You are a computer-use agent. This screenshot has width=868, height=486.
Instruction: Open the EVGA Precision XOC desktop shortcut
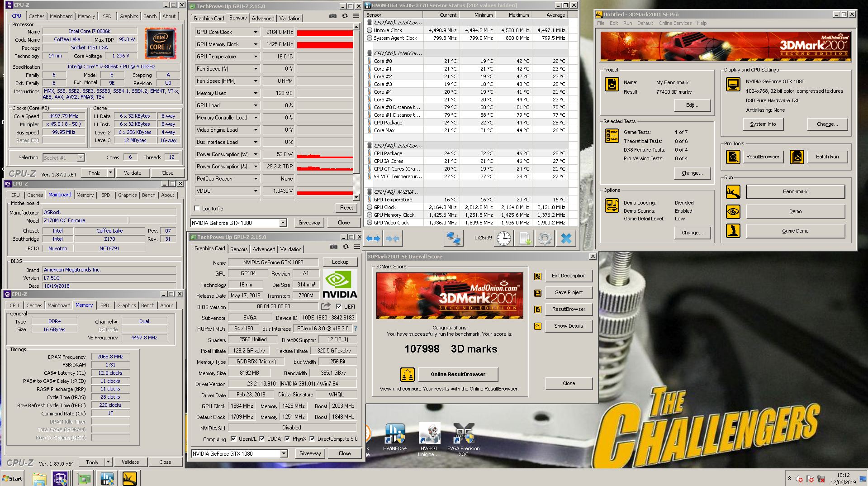(x=464, y=440)
